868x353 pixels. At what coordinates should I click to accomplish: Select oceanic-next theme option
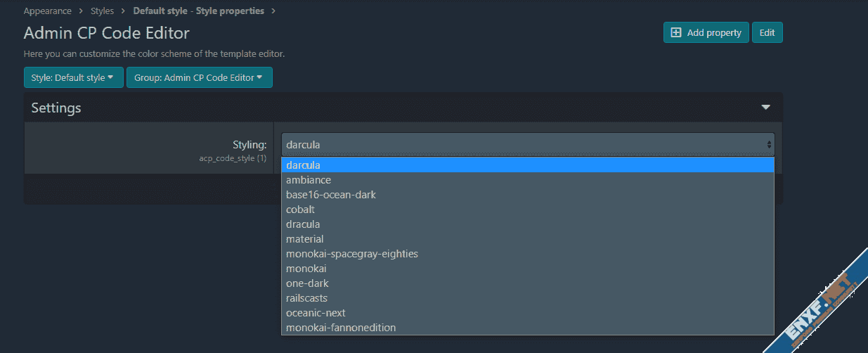coord(316,313)
